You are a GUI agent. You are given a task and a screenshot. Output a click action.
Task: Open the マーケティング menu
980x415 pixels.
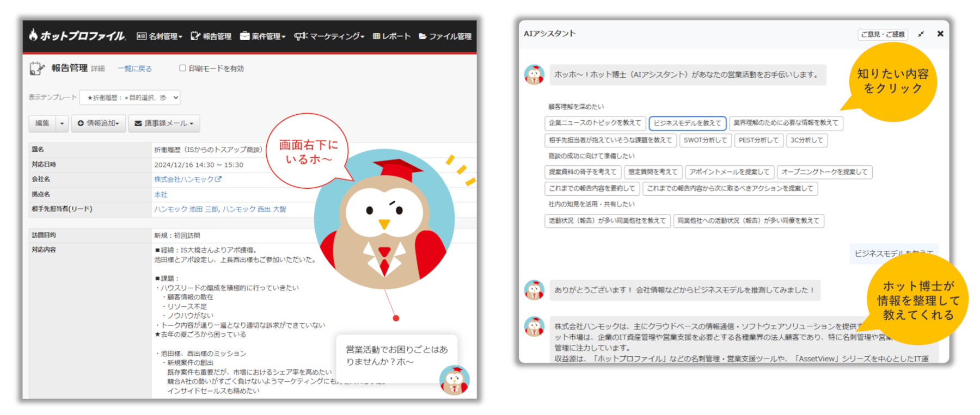[329, 36]
